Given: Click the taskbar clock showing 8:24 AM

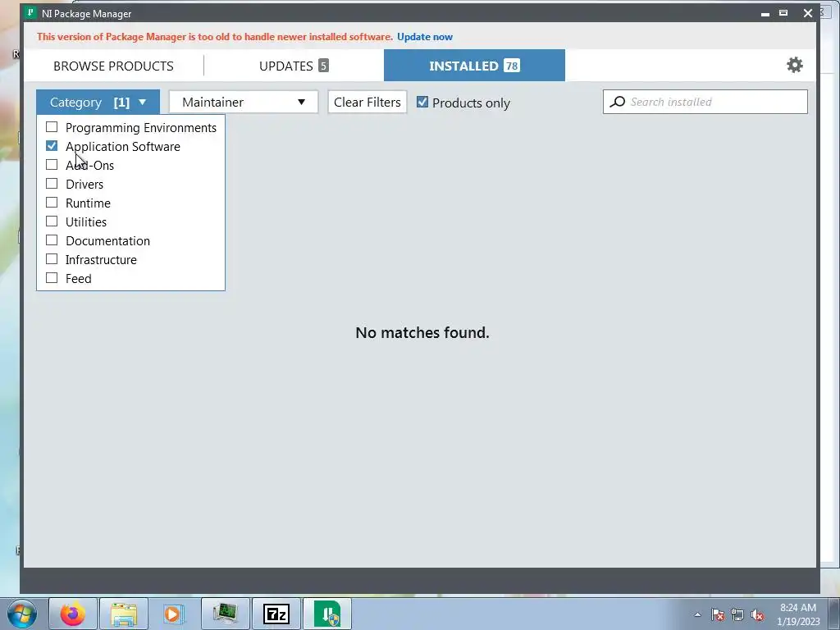Looking at the screenshot, I should 798,614.
